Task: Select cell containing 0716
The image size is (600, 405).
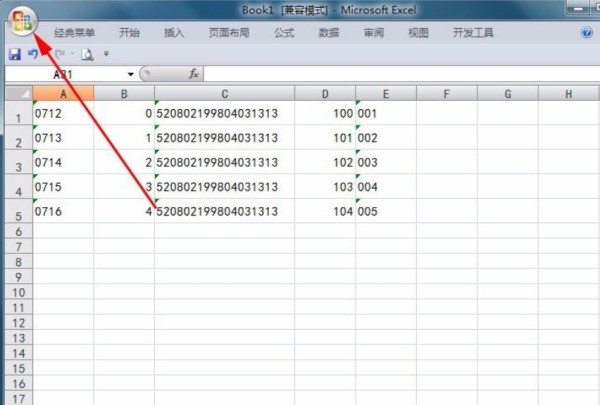Action: pyautogui.click(x=63, y=211)
